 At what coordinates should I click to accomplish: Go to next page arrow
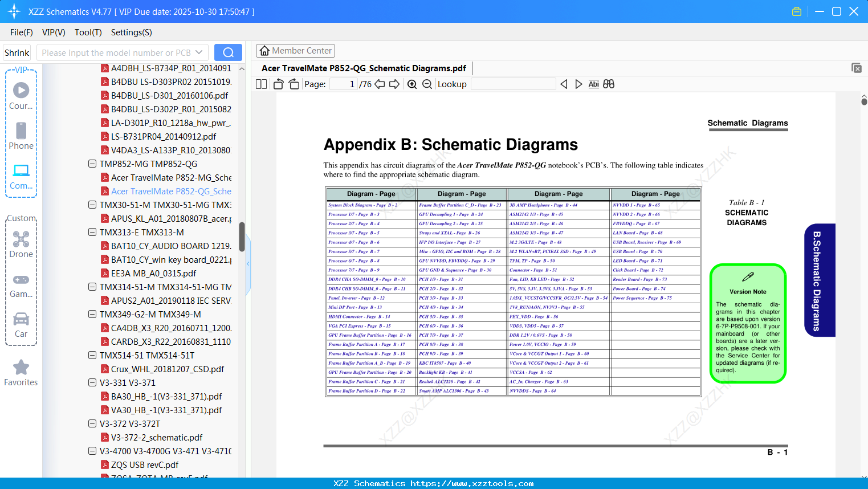click(x=394, y=84)
